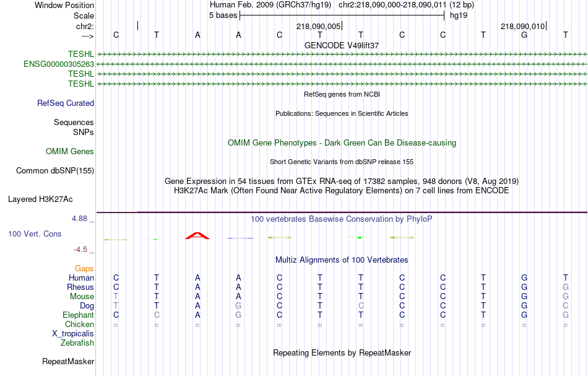Select the Elephant alignment row label
Screen dimensions: 588x376
tap(79, 315)
